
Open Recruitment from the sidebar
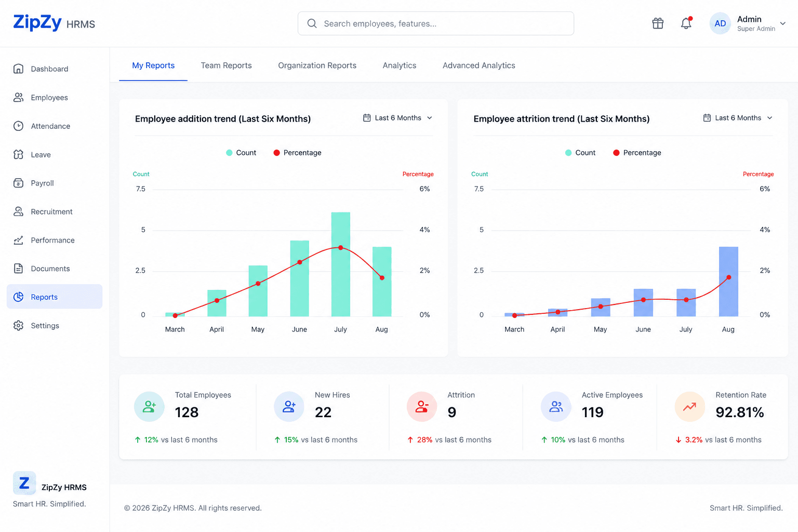tap(55, 211)
